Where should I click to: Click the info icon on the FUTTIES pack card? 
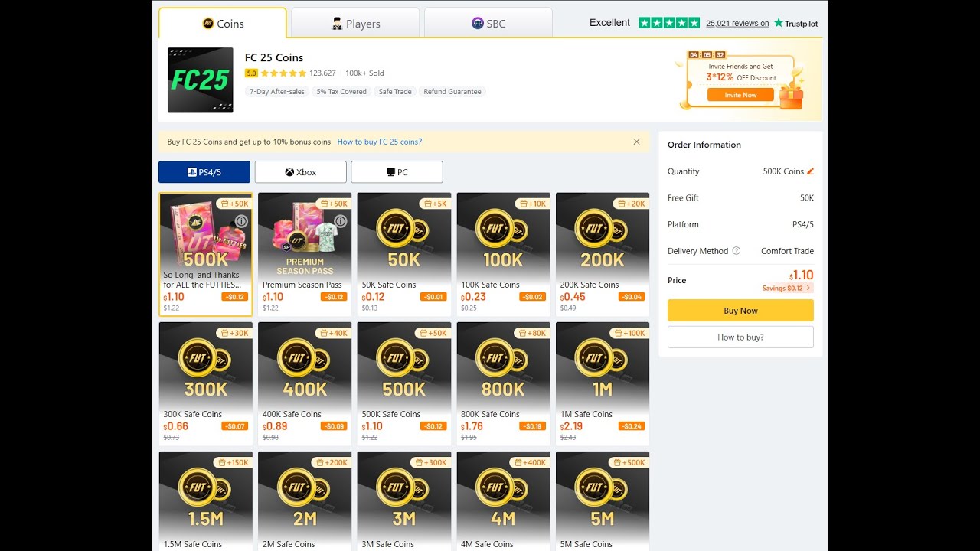coord(241,221)
